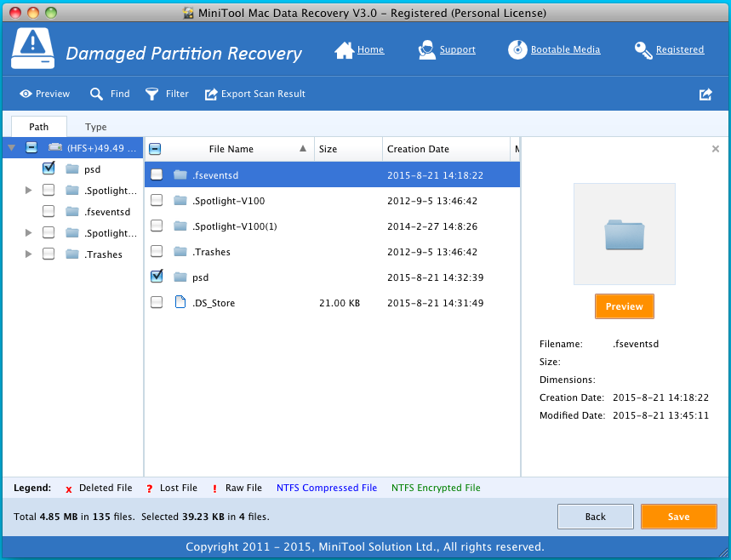Viewport: 731px width, 560px height.
Task: Collapse the HFS+ partition tree node
Action: 12,148
